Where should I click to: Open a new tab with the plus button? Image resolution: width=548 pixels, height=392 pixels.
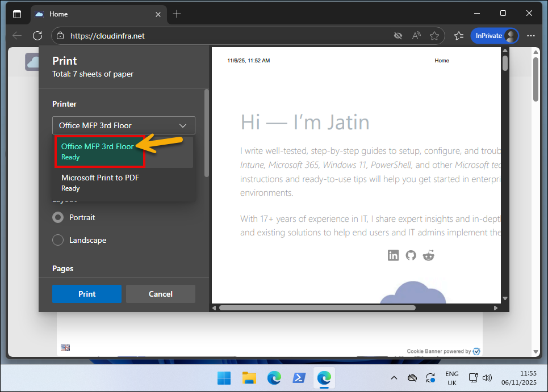click(177, 14)
